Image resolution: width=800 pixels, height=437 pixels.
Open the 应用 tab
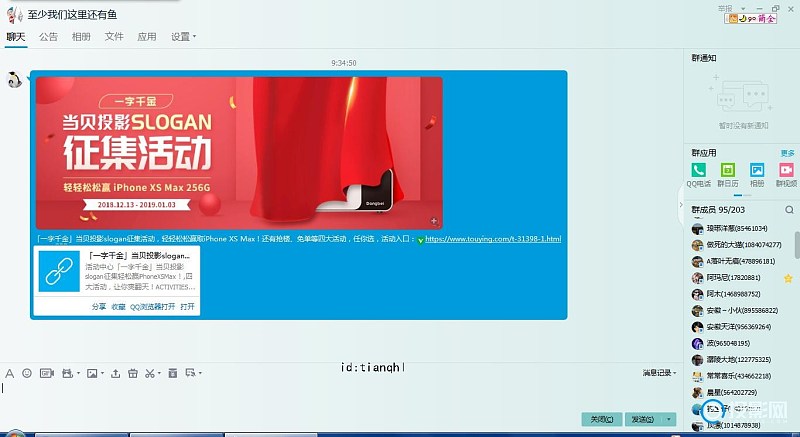point(146,37)
